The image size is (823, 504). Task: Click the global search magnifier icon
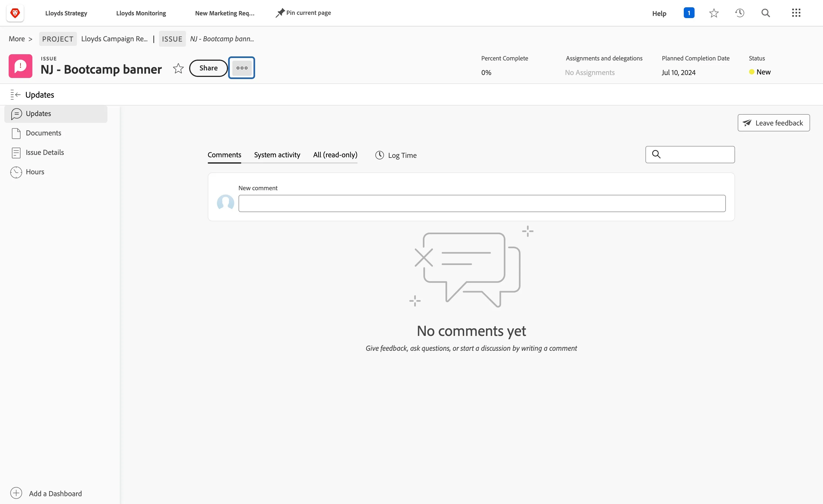766,13
